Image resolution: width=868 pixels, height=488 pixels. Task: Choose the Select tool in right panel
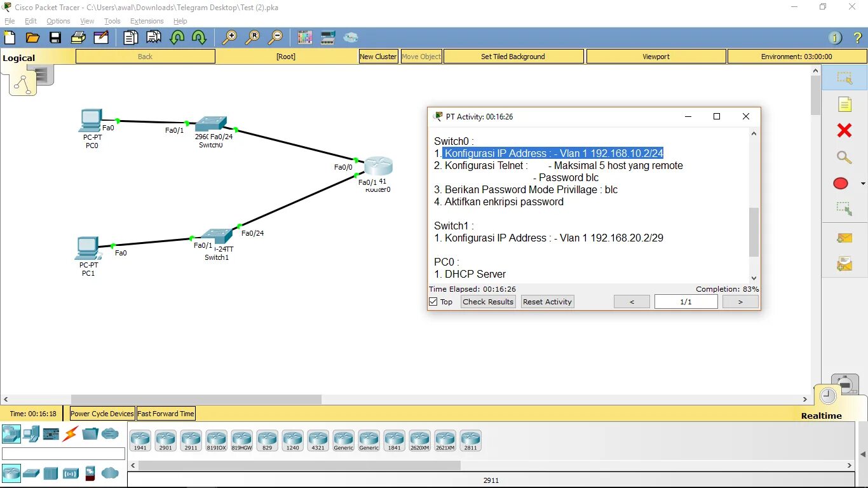click(x=844, y=78)
